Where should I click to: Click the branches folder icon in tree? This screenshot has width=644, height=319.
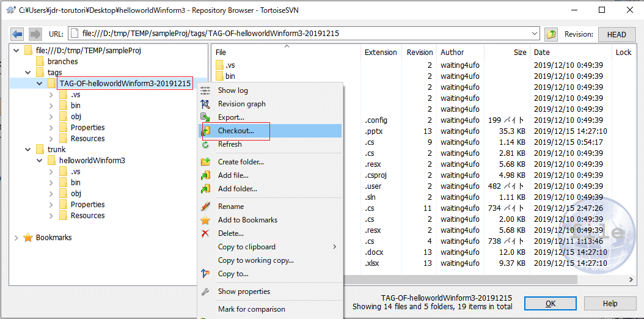click(x=40, y=61)
